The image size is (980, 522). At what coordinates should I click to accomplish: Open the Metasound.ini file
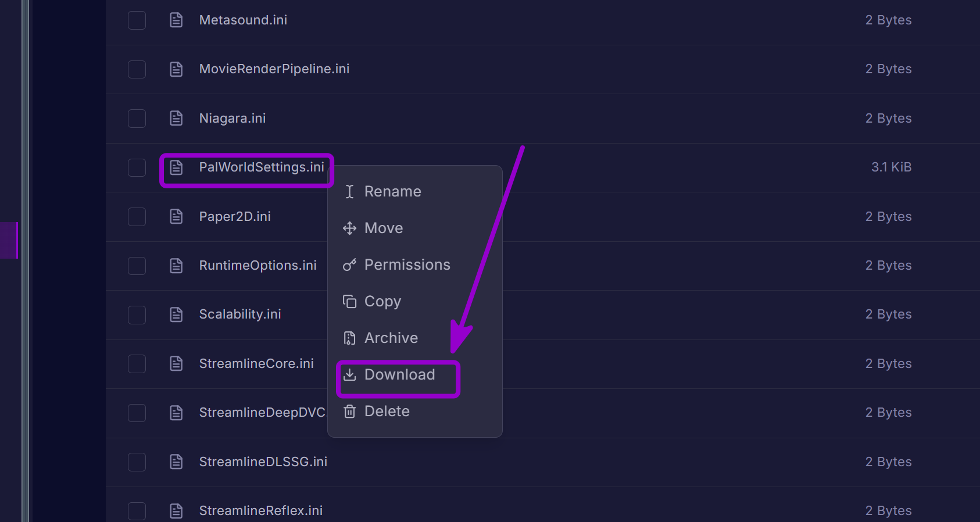[x=243, y=20]
